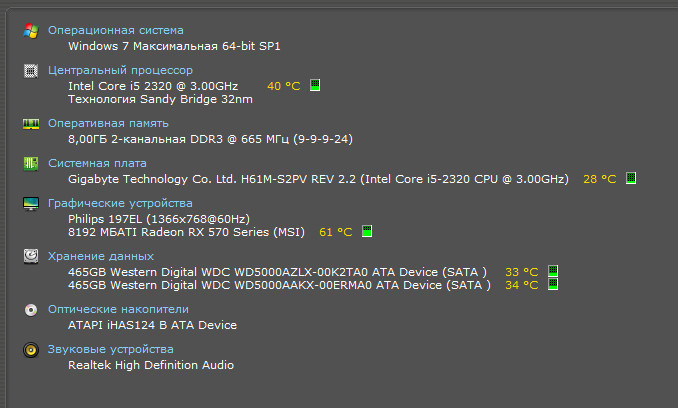The height and width of the screenshot is (408, 678).
Task: Click the optical disc icon
Action: point(31,310)
